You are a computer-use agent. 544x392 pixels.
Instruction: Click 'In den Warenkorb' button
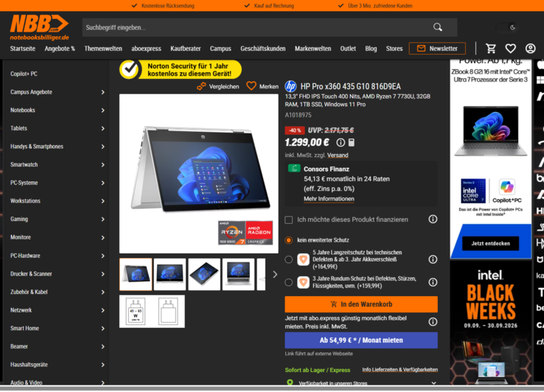coord(361,304)
